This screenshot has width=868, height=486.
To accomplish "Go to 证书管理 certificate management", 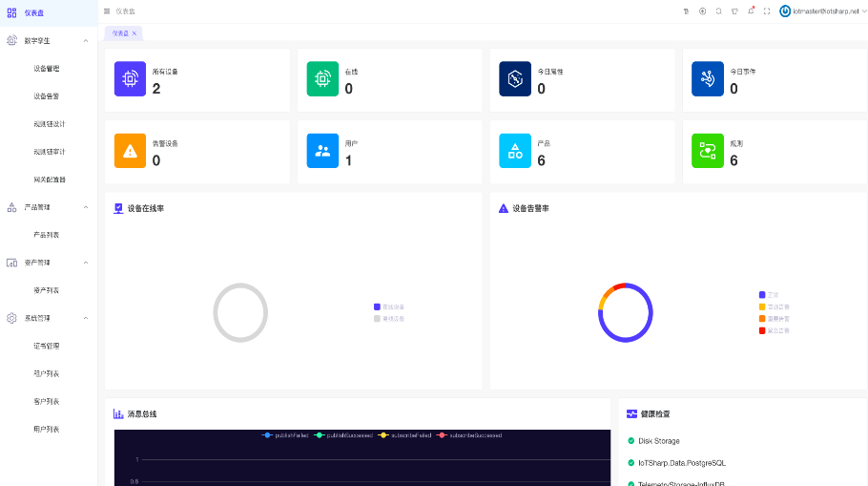I will point(47,346).
